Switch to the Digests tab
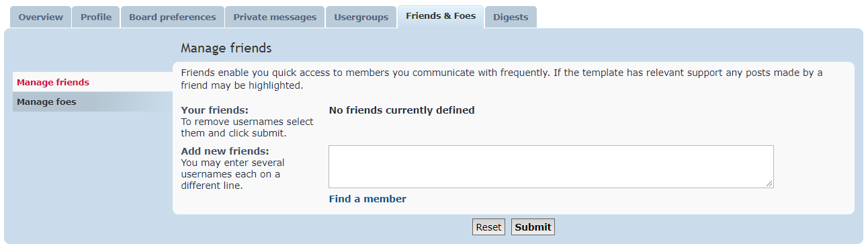The height and width of the screenshot is (246, 868). tap(511, 17)
